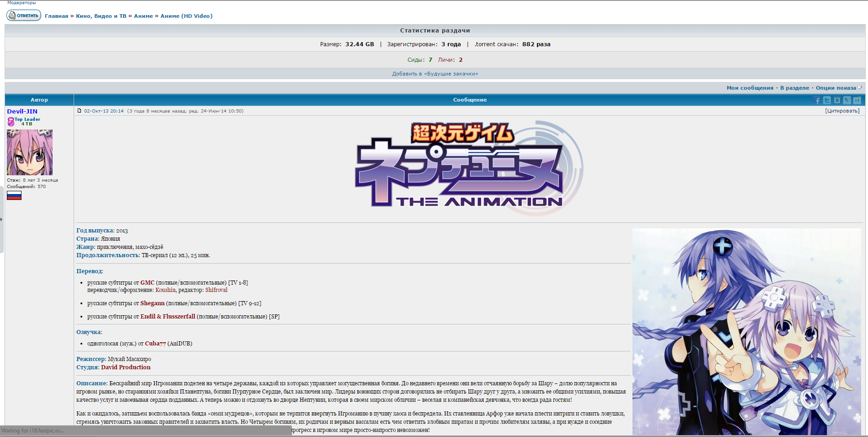Click the Shifroval editor link

click(216, 290)
